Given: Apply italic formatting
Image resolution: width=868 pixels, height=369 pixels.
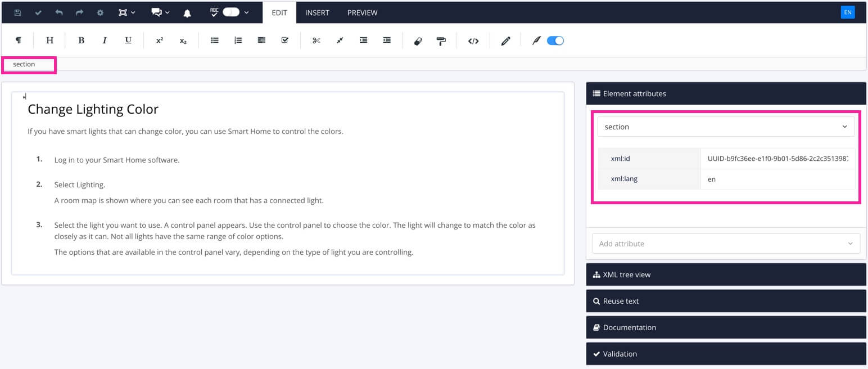Looking at the screenshot, I should (104, 40).
